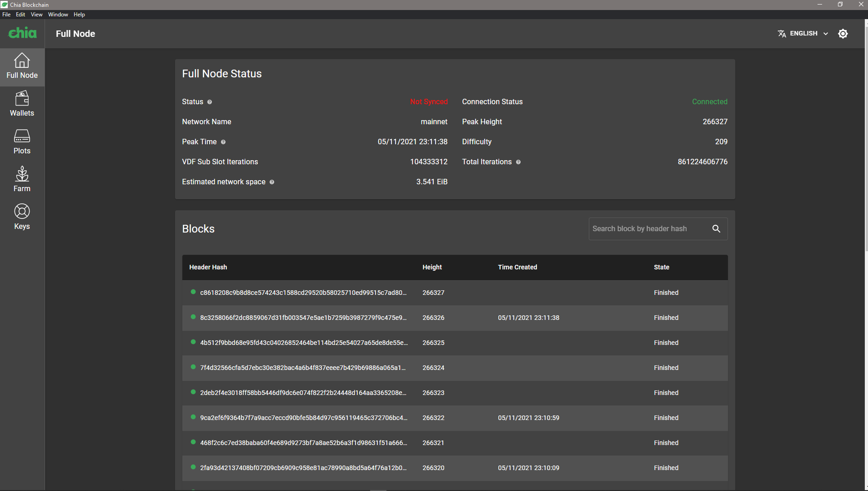Click VDF Sub Slot Iterations value 104333312
The height and width of the screenshot is (491, 868).
(429, 162)
